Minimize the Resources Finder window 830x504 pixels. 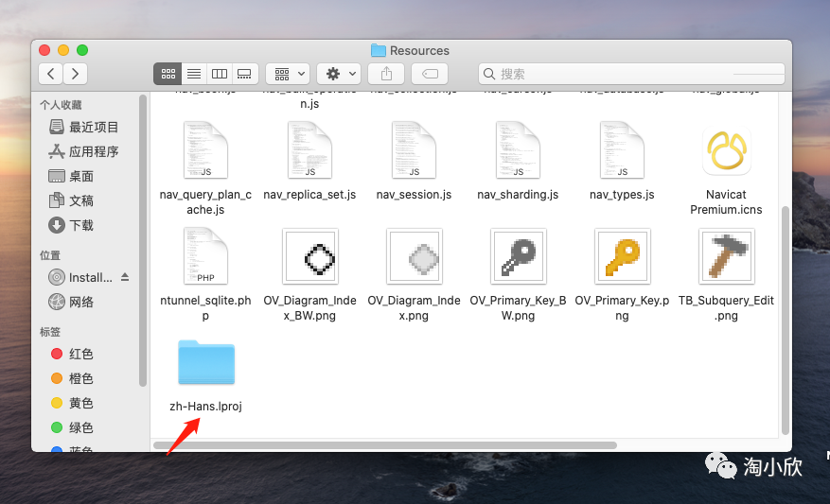(63, 50)
